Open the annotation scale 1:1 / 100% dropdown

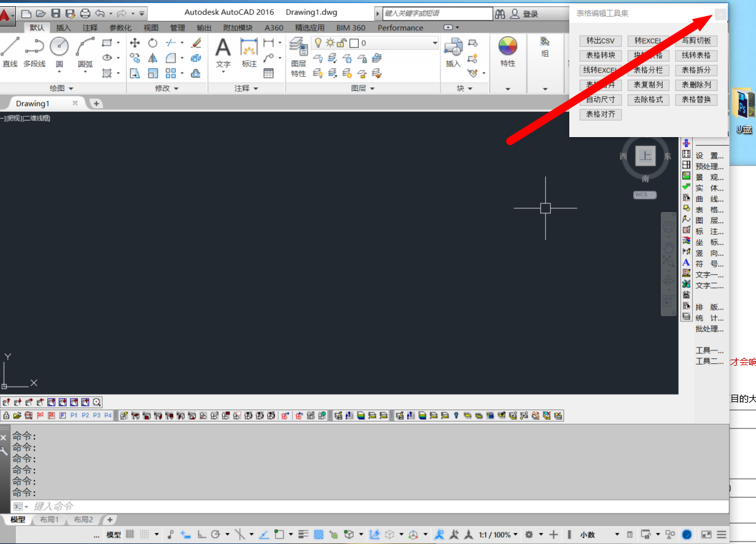click(498, 535)
